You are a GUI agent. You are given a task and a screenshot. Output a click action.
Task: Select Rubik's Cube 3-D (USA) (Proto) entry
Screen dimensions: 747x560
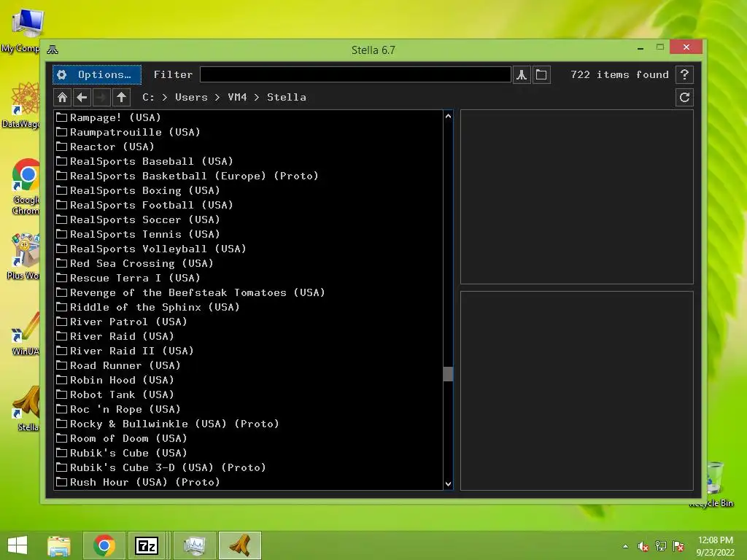coord(249,467)
